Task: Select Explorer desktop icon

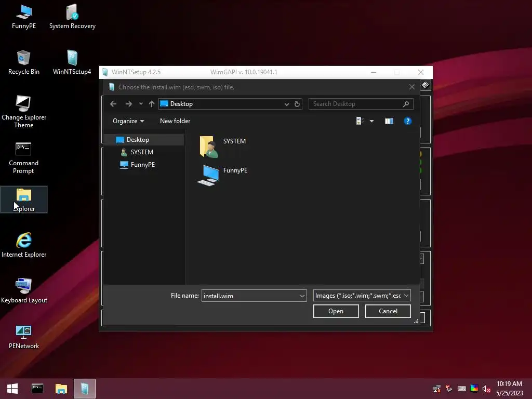Action: 24,200
